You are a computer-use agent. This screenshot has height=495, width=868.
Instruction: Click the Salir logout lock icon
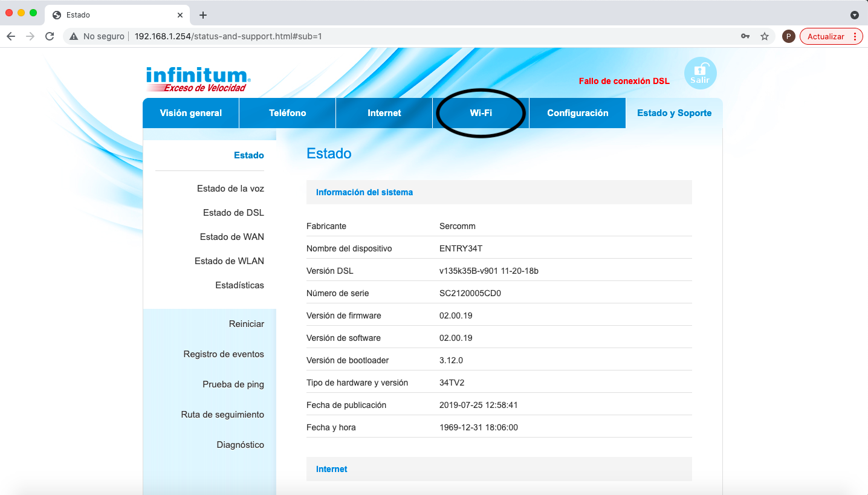click(x=700, y=73)
